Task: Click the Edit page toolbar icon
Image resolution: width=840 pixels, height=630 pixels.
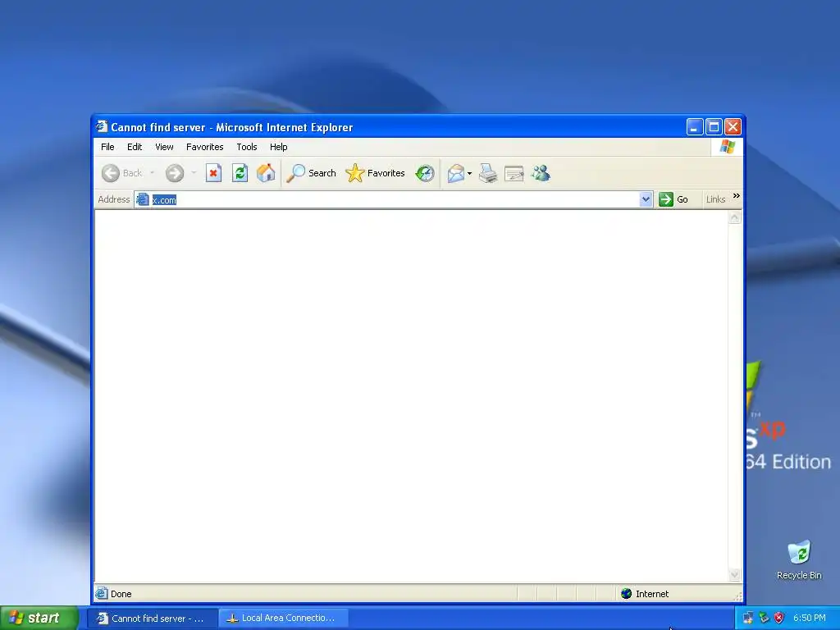Action: pos(514,174)
